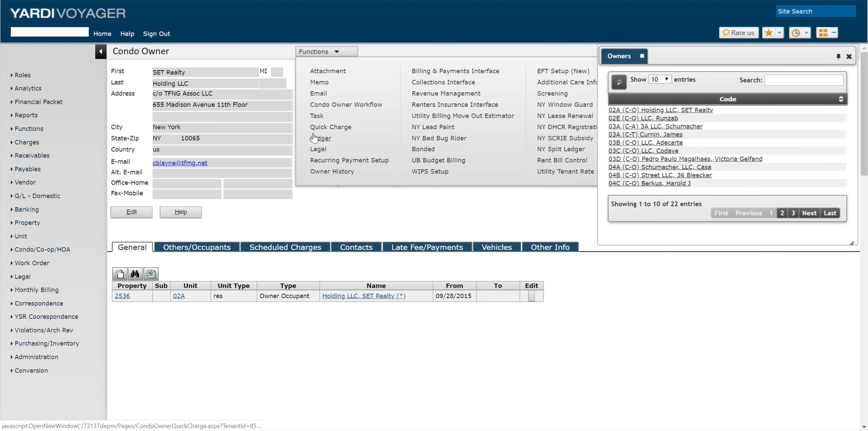This screenshot has width=868, height=431.
Task: Click the new record page icon
Action: [x=120, y=274]
